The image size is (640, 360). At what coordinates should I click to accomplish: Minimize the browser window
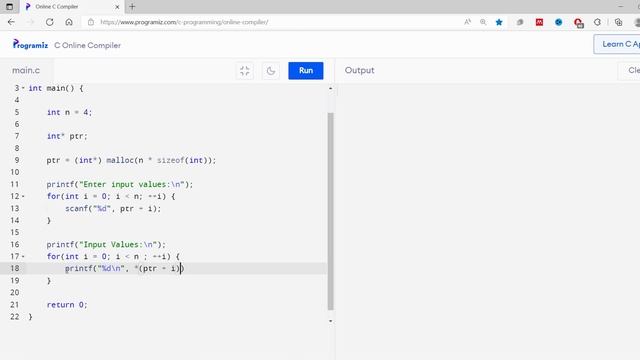621,7
